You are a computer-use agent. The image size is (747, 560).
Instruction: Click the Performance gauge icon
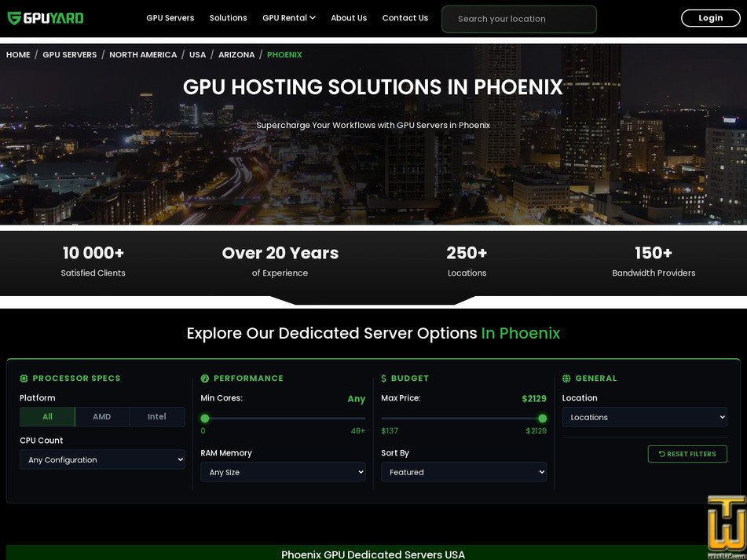tap(205, 379)
